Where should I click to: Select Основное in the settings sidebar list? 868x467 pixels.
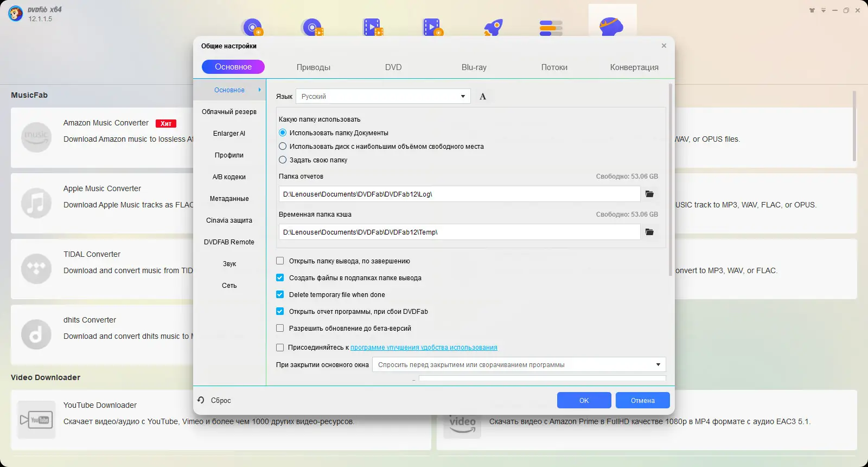(x=229, y=90)
